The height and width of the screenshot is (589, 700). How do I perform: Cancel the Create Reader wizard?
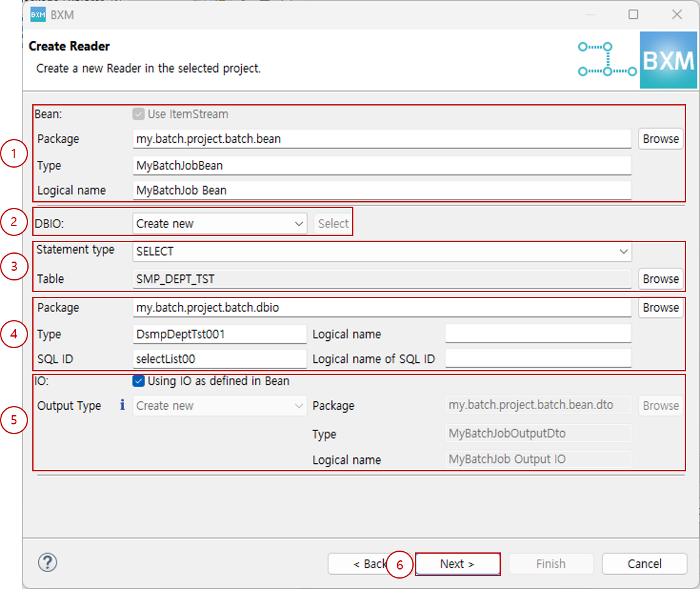[x=644, y=563]
